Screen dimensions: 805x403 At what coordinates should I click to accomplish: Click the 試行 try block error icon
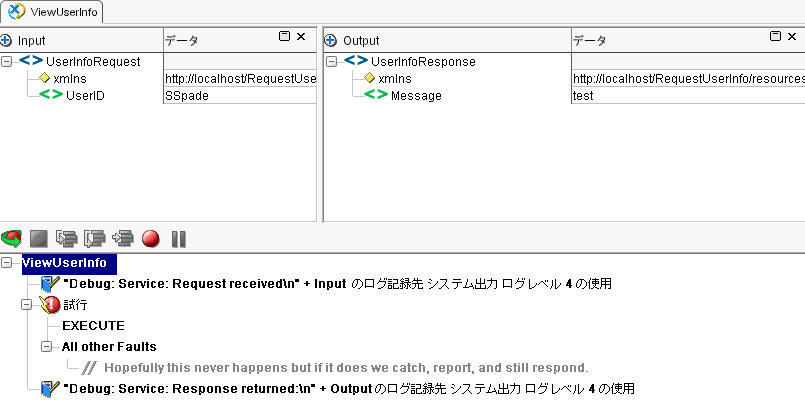tap(50, 305)
